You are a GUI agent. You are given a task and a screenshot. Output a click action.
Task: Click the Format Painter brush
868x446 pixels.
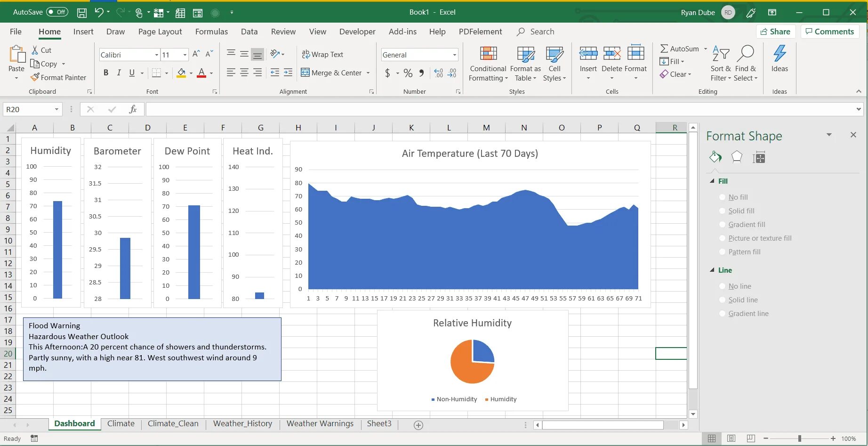(35, 77)
